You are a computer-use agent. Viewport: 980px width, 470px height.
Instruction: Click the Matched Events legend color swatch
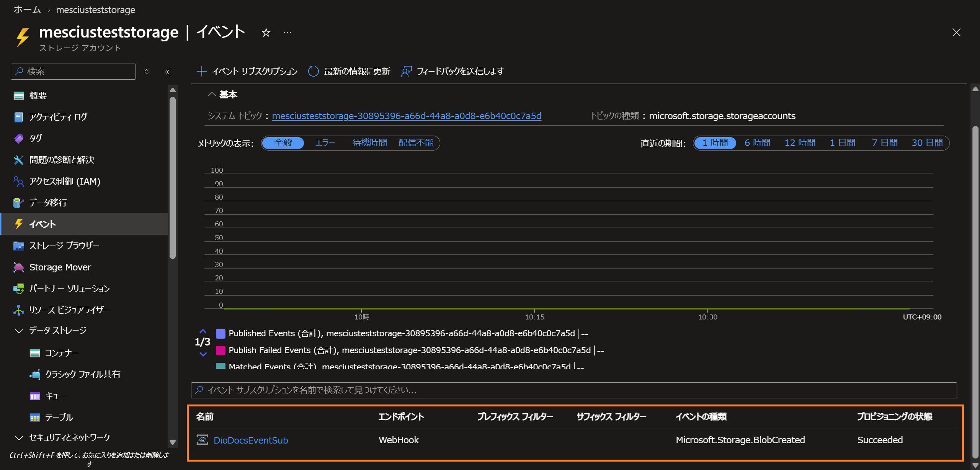[x=220, y=365]
